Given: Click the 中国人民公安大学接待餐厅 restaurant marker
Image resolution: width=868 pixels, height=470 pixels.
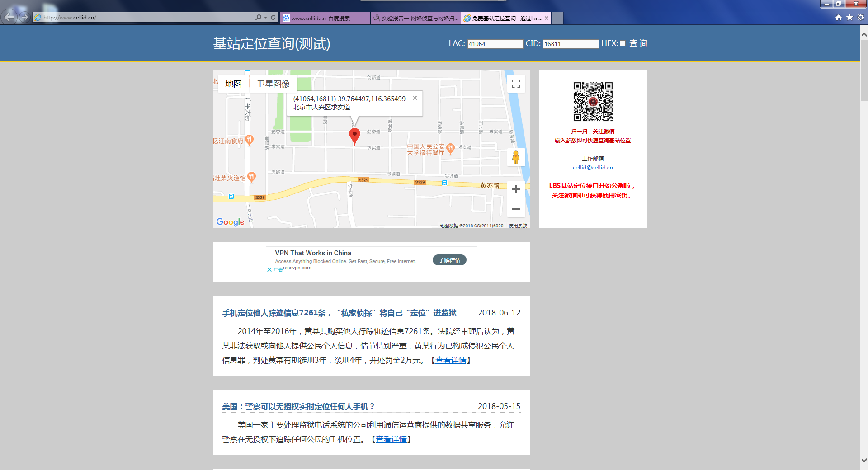Looking at the screenshot, I should click(x=450, y=148).
